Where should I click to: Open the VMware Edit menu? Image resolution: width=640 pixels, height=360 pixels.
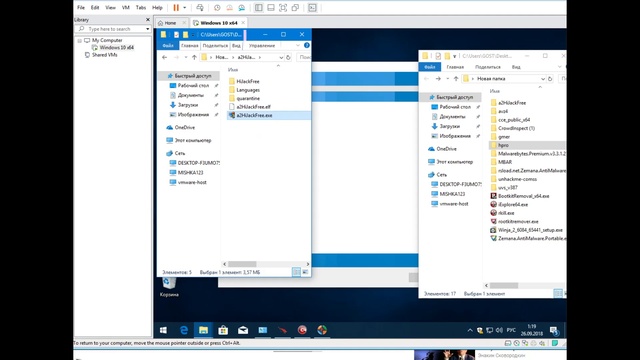pyautogui.click(x=95, y=7)
